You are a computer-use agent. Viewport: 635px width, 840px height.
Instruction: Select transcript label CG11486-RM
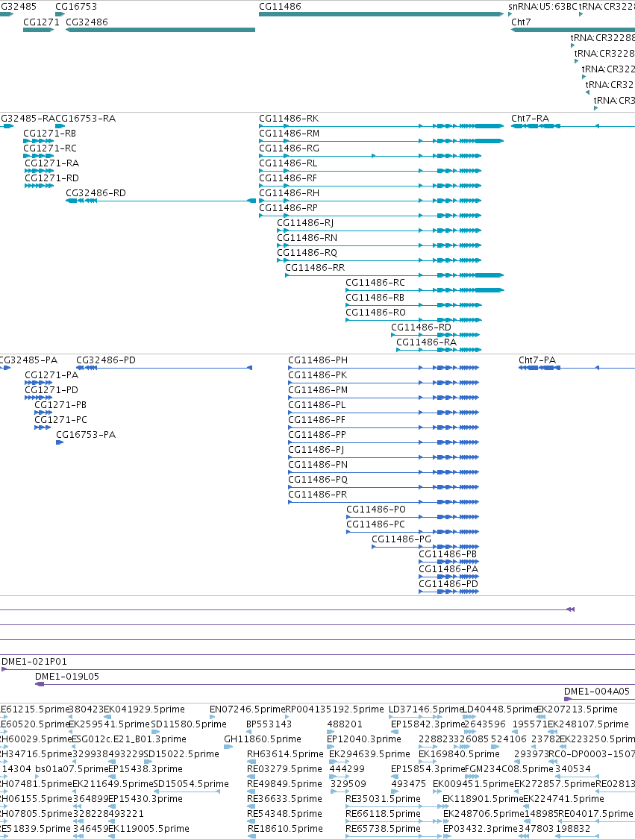tap(290, 134)
